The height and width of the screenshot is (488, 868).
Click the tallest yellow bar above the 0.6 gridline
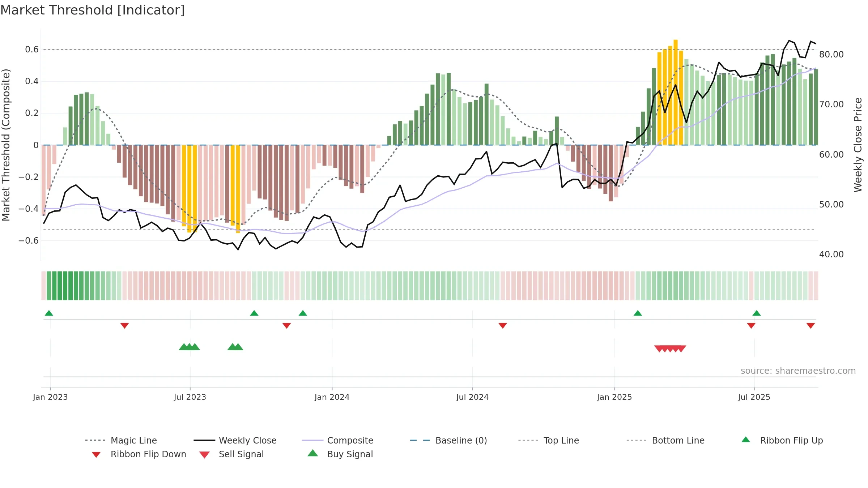(x=675, y=92)
